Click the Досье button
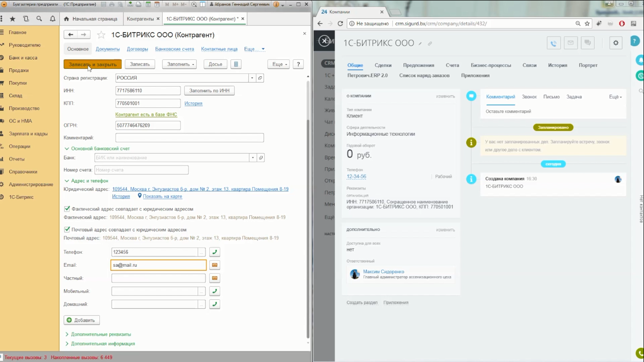644x362 pixels. click(x=215, y=64)
